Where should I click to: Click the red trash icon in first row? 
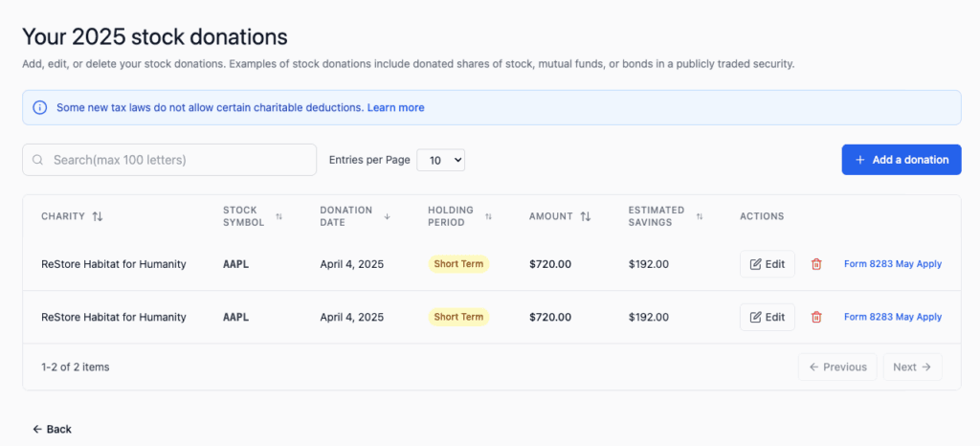(x=816, y=264)
